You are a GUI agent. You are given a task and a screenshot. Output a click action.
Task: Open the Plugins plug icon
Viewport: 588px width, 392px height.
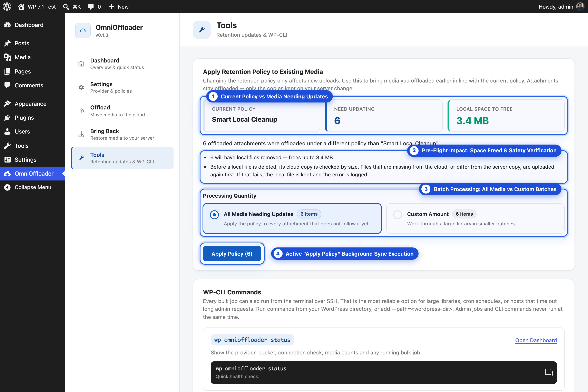(8, 118)
